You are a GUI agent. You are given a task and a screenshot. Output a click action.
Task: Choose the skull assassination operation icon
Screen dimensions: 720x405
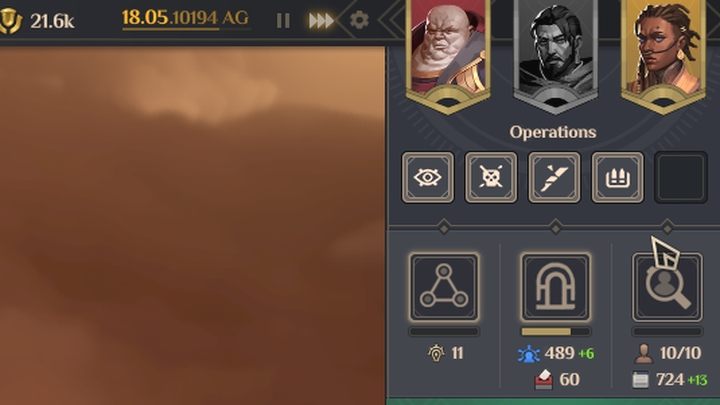coord(491,178)
